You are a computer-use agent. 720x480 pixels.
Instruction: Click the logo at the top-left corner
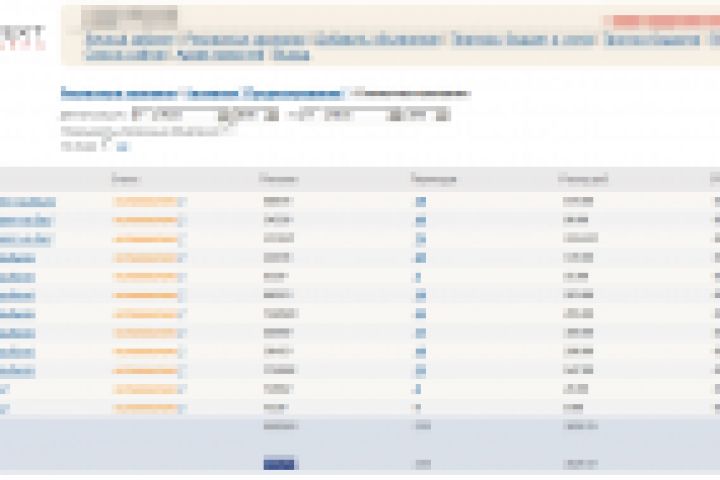tap(22, 37)
